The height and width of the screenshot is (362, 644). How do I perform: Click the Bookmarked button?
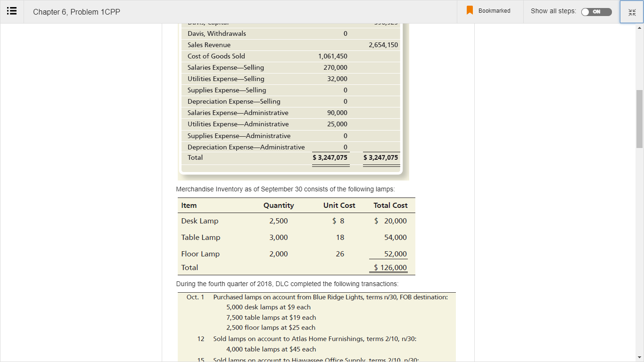[488, 10]
